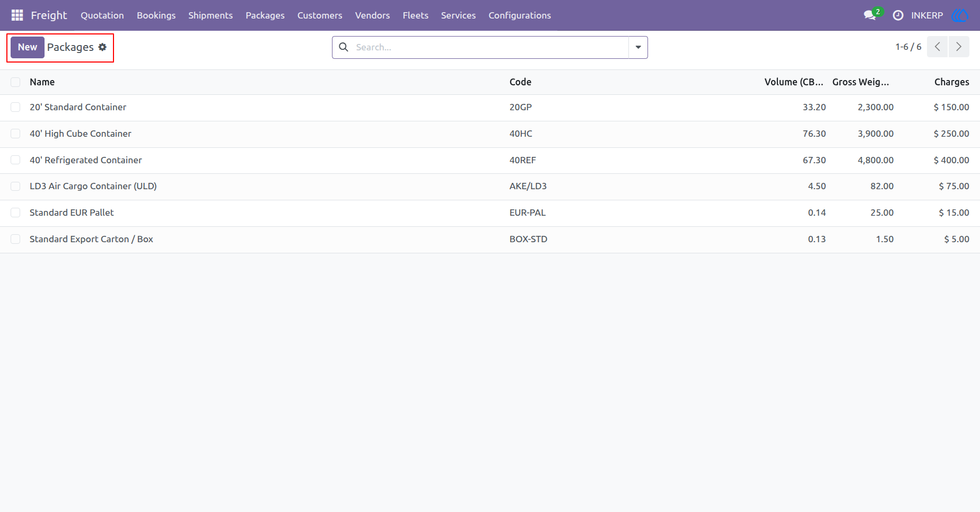980x512 pixels.
Task: Open the 40' High Cube Container record
Action: click(81, 134)
